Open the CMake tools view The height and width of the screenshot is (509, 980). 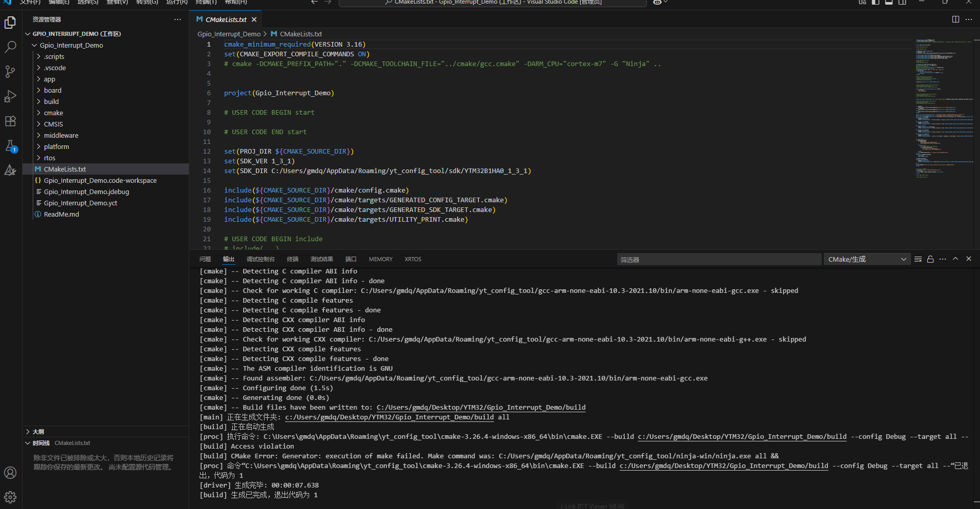coord(10,171)
